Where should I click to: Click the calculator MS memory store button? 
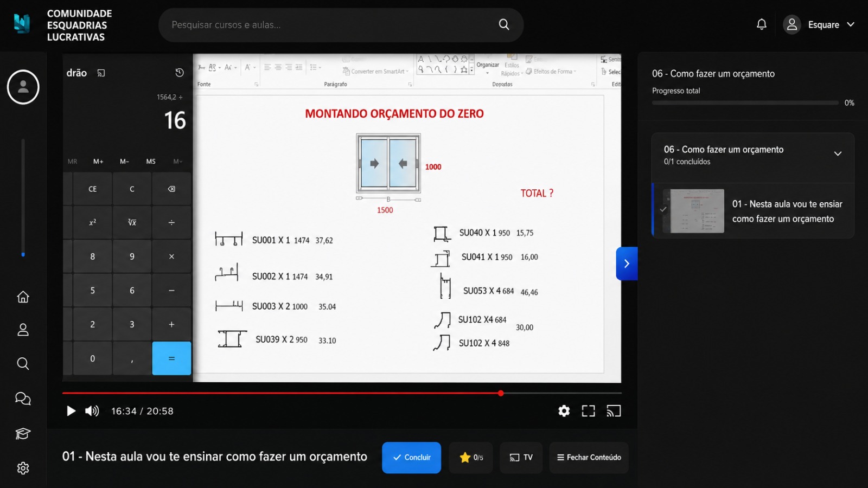click(151, 162)
